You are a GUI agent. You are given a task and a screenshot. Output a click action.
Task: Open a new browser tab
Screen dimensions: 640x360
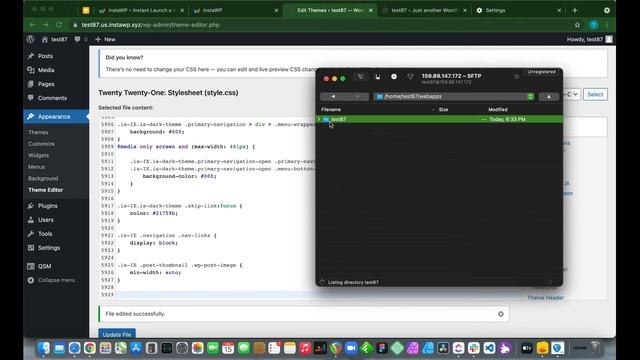coord(575,10)
